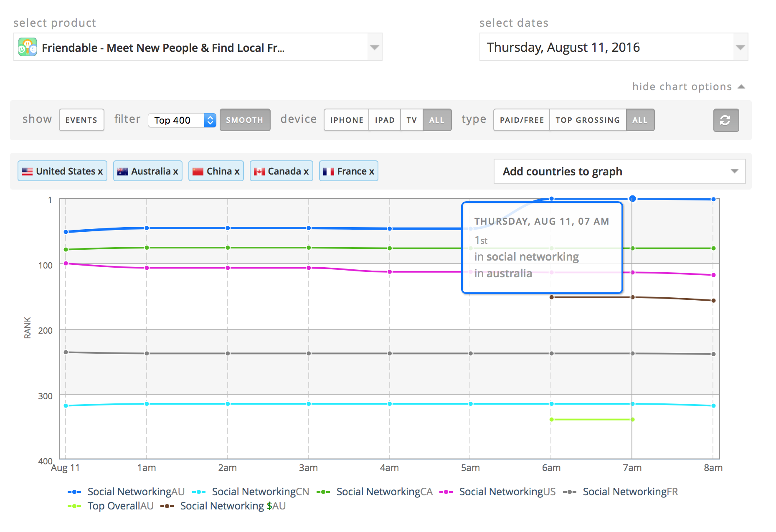
Task: Select the ALL type option
Action: (640, 120)
